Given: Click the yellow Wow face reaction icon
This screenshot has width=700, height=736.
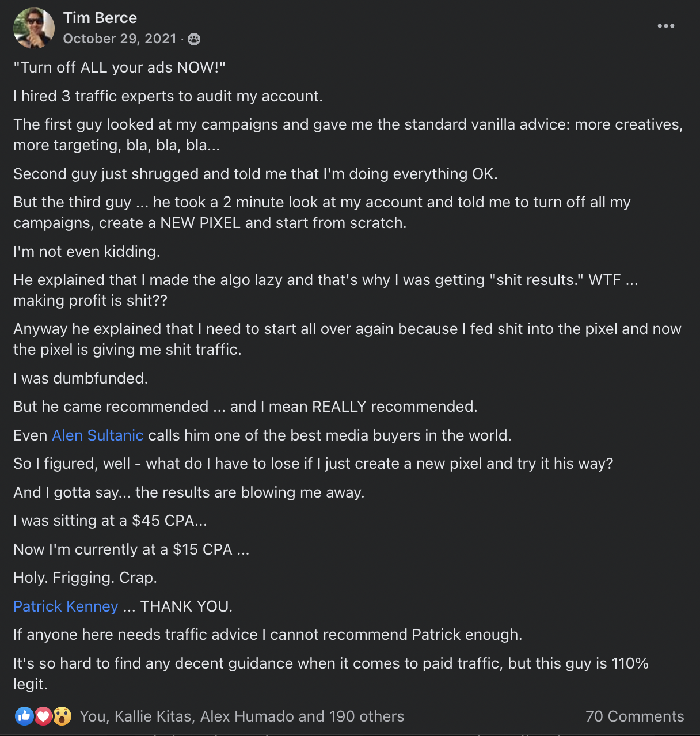Looking at the screenshot, I should [x=62, y=716].
